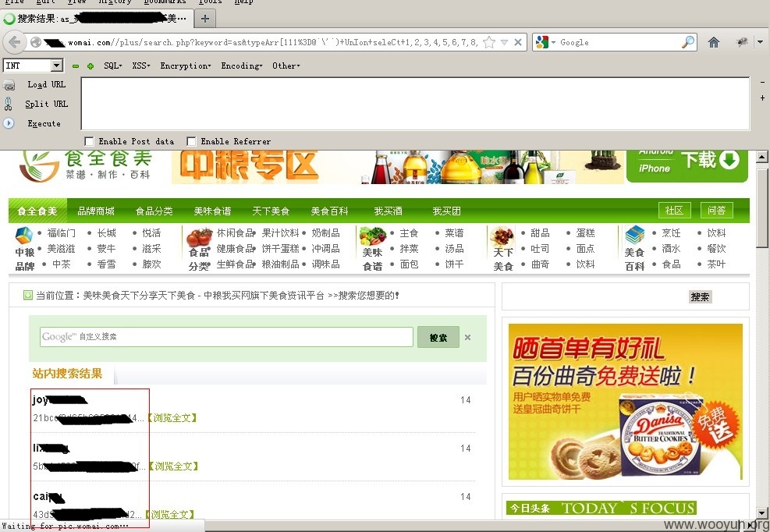Click the 食全食美 site logo

pos(86,166)
